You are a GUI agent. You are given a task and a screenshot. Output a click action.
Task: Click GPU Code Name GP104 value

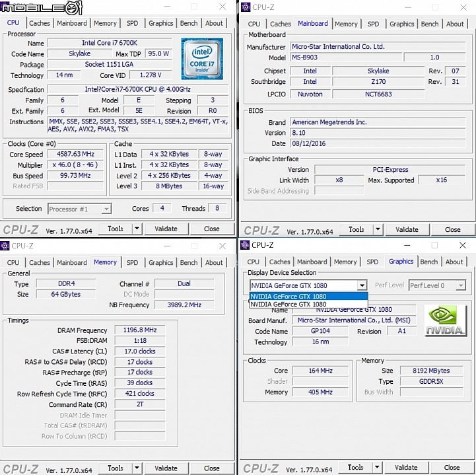pyautogui.click(x=320, y=331)
